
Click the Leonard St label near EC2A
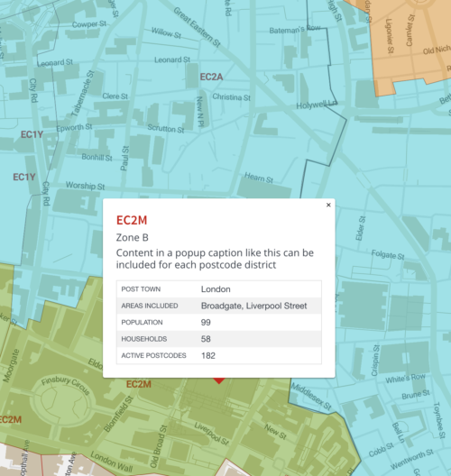coord(172,59)
